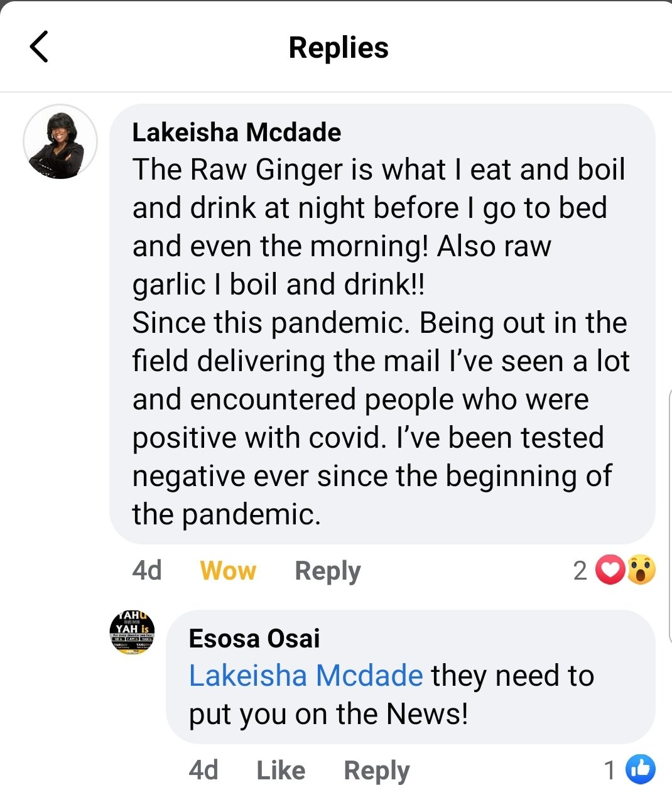Reply to Esosa Osai's comment
The height and width of the screenshot is (785, 672).
(377, 770)
